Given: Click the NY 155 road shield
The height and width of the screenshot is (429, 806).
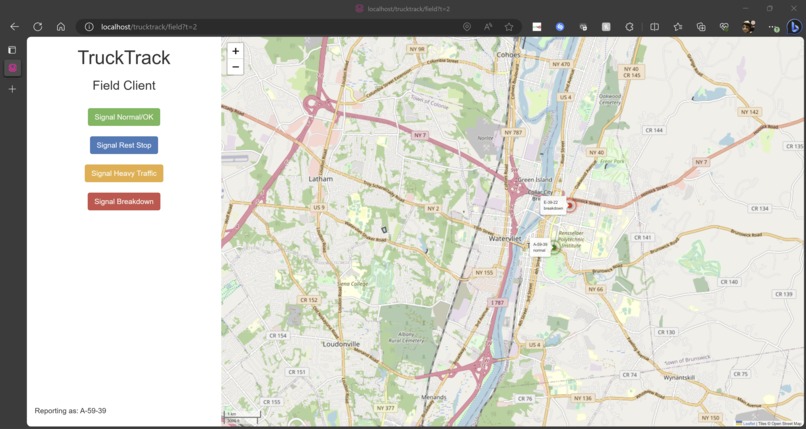Looking at the screenshot, I should click(x=484, y=273).
